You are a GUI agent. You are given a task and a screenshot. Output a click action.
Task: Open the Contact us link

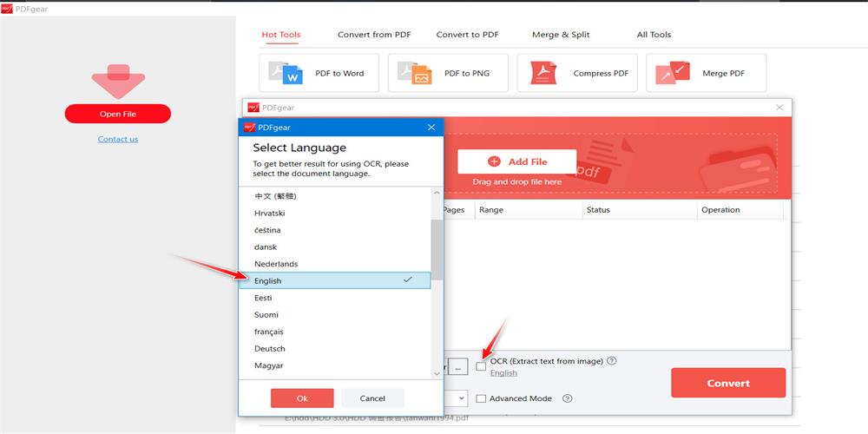pos(118,139)
